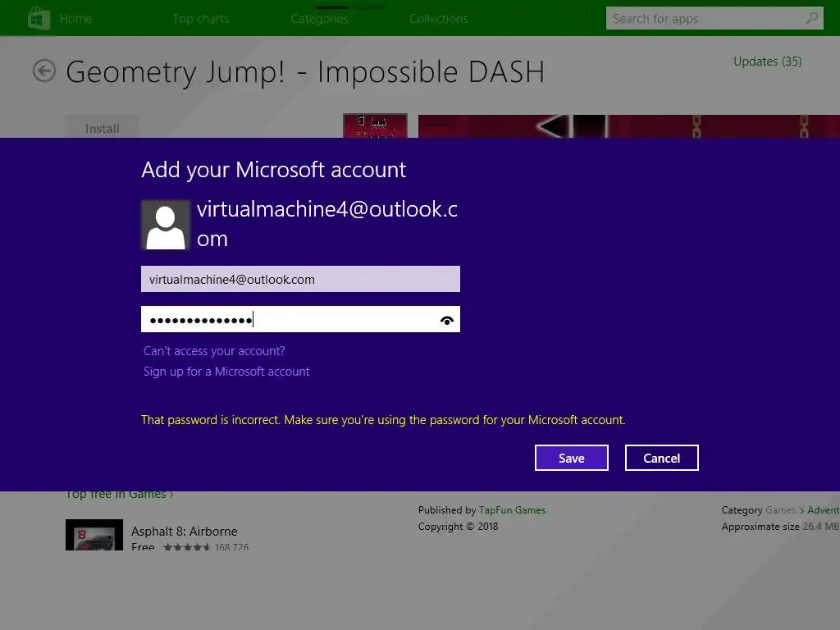The height and width of the screenshot is (630, 840).
Task: Open the Top charts section
Action: pos(201,19)
